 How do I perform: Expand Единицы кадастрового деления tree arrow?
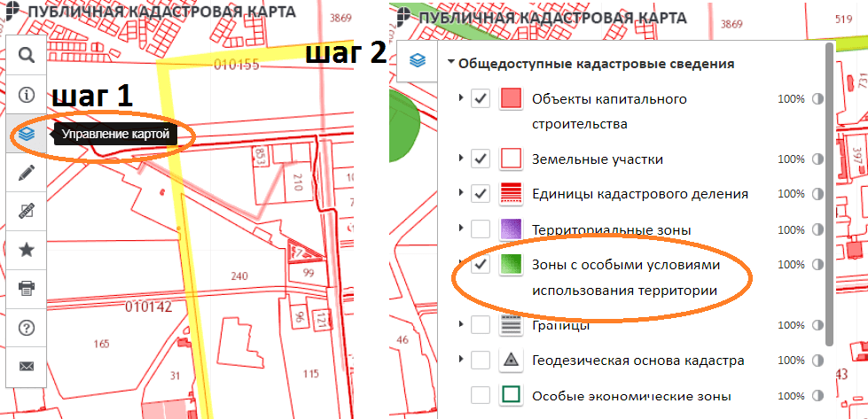[460, 193]
